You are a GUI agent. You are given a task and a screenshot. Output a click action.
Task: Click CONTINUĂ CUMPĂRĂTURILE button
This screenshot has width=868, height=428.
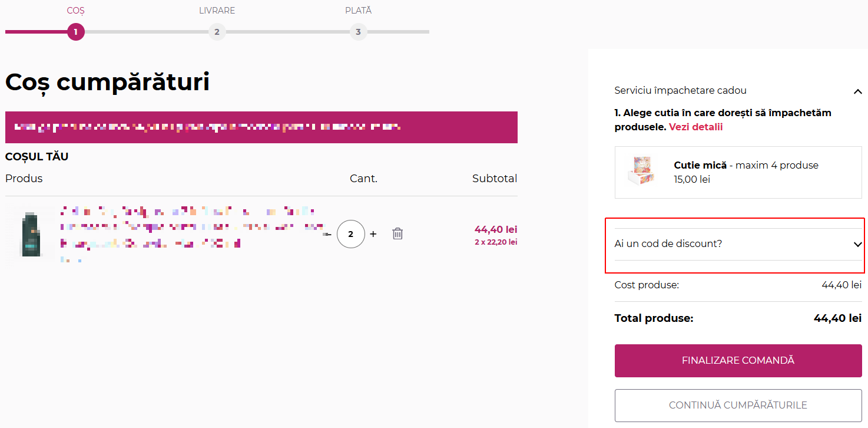coord(738,406)
